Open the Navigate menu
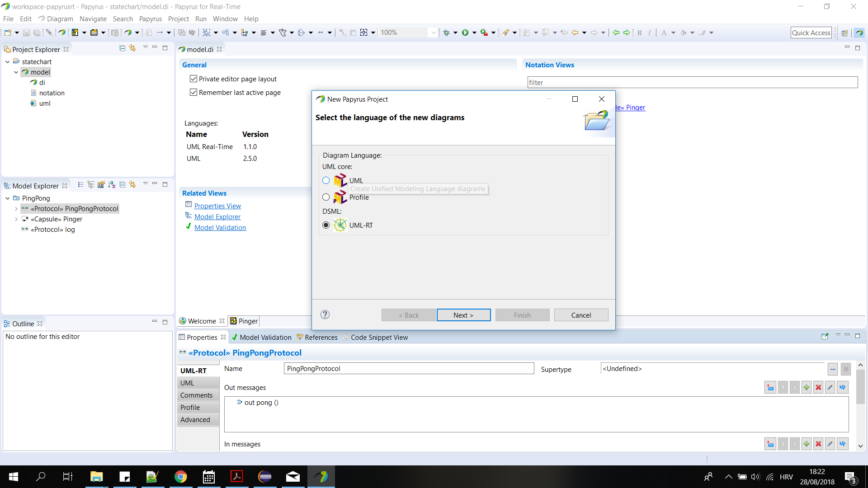The image size is (868, 488). (x=93, y=19)
